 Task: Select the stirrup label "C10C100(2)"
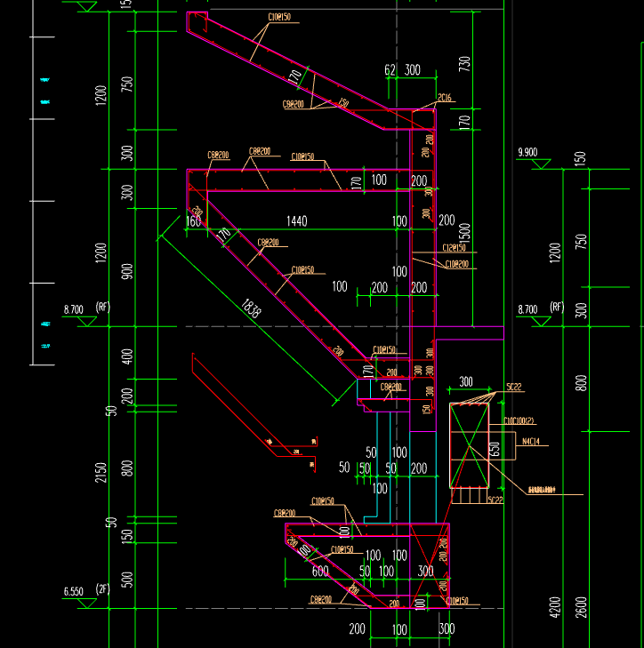(519, 420)
